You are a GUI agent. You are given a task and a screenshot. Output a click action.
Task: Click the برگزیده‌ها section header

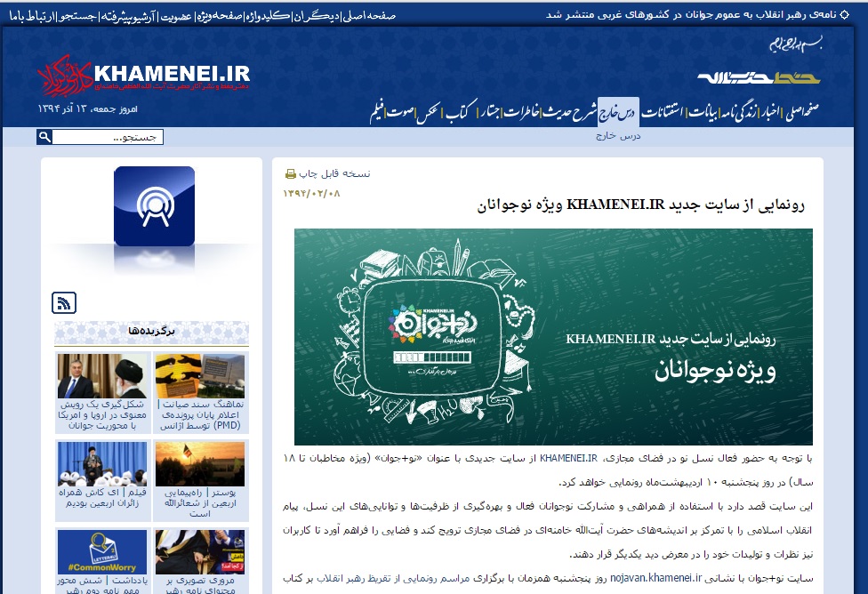tap(151, 331)
